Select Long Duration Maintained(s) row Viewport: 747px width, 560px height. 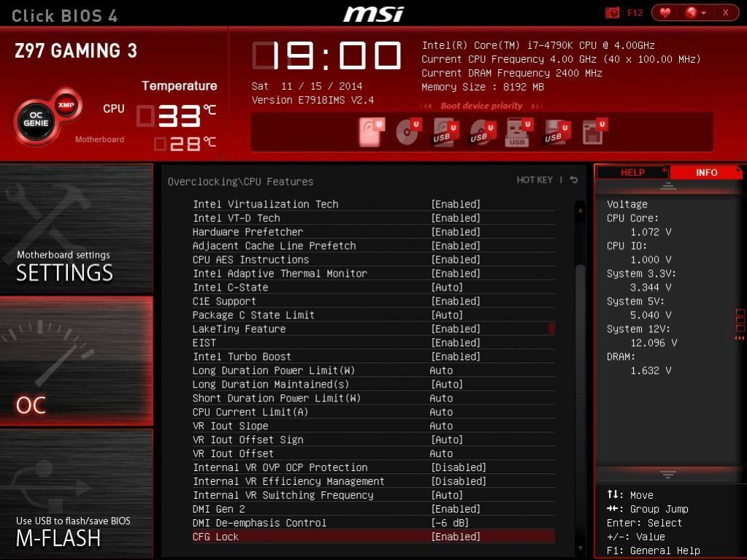[373, 384]
